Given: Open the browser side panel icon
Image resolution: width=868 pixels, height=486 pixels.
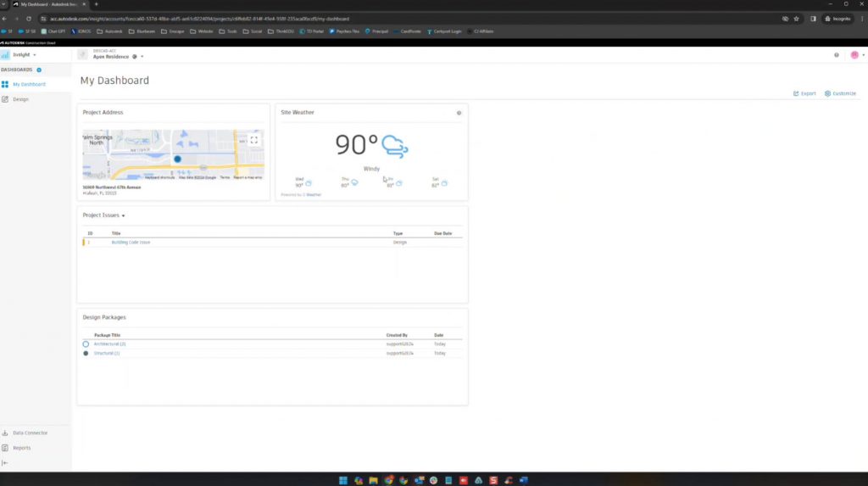Looking at the screenshot, I should [814, 18].
